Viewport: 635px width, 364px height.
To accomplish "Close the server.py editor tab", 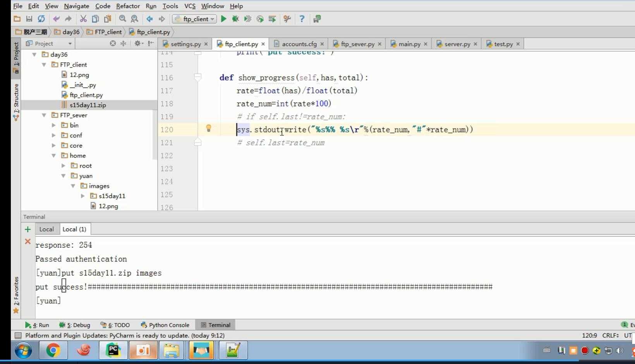I will click(475, 44).
